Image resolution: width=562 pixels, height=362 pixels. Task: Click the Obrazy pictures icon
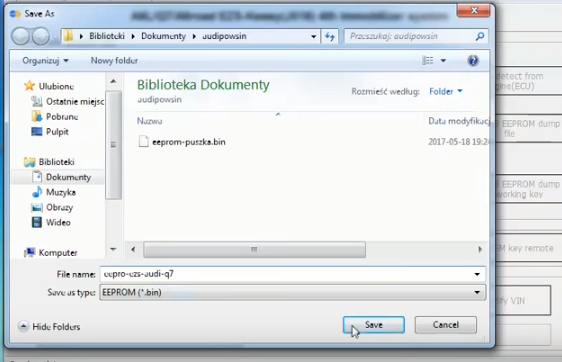point(37,208)
